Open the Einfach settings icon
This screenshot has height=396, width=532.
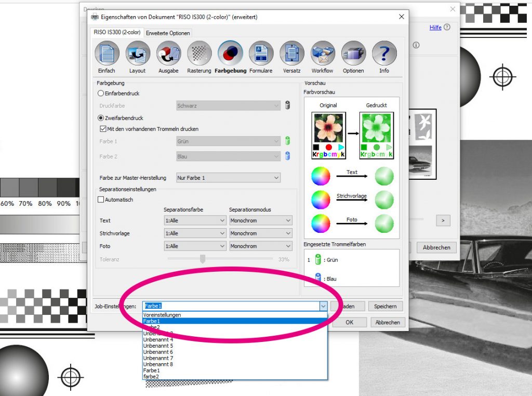point(107,54)
